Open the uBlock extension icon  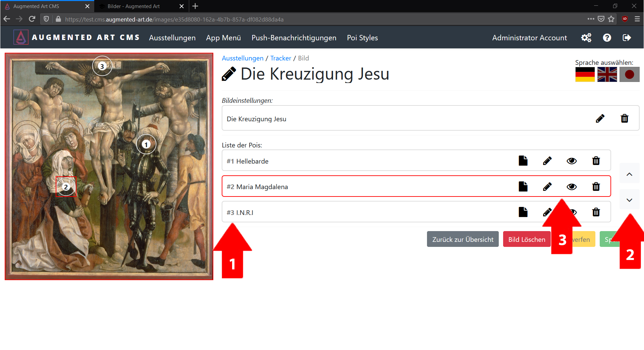[x=625, y=19]
